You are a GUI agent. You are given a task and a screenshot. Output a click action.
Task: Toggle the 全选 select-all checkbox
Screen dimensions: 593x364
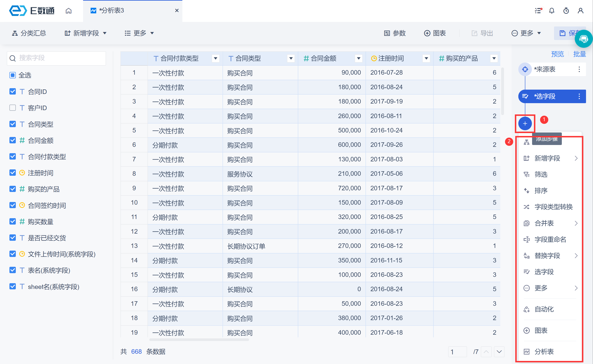click(x=13, y=75)
